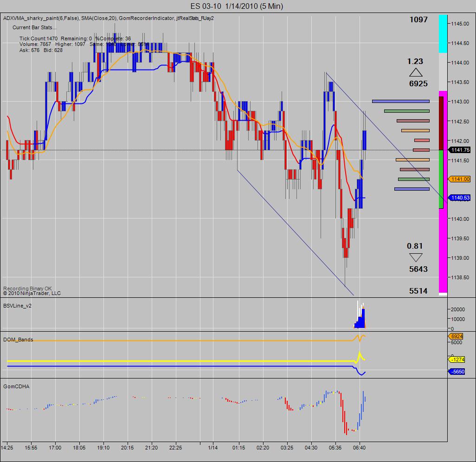Screen dimensions: 476x462
Task: Click the DOM_Bands panel label
Action: point(18,340)
